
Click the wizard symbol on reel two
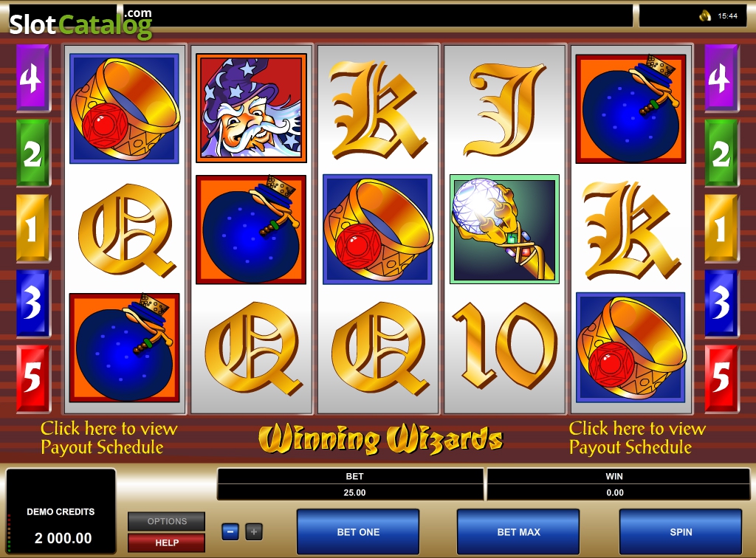251,108
